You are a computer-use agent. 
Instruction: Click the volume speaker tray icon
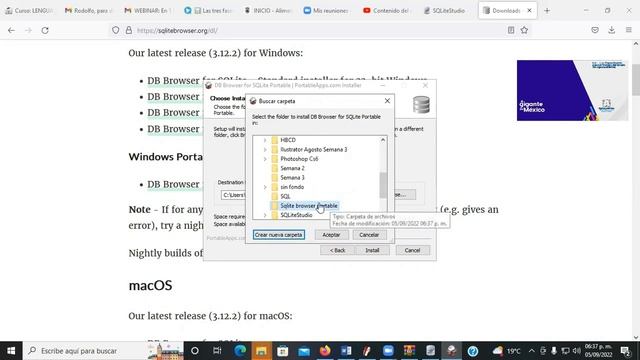(576, 351)
